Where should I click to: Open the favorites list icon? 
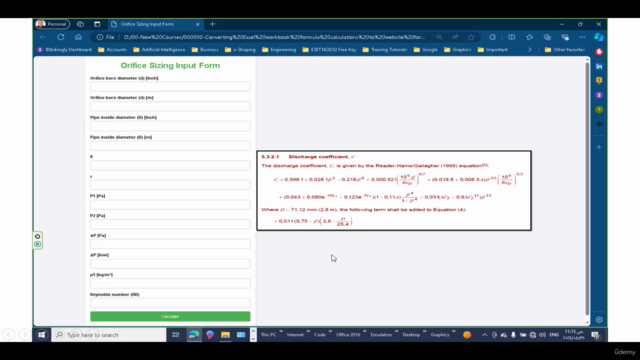[x=529, y=37]
